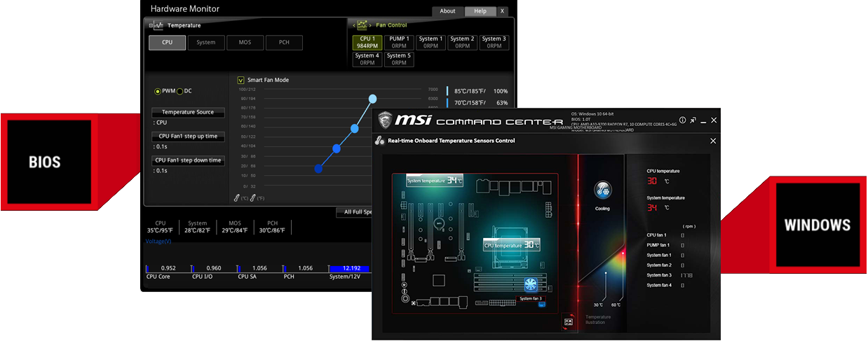Click the right arrow before Fan Control label
Image resolution: width=868 pixels, height=341 pixels.
(372, 25)
